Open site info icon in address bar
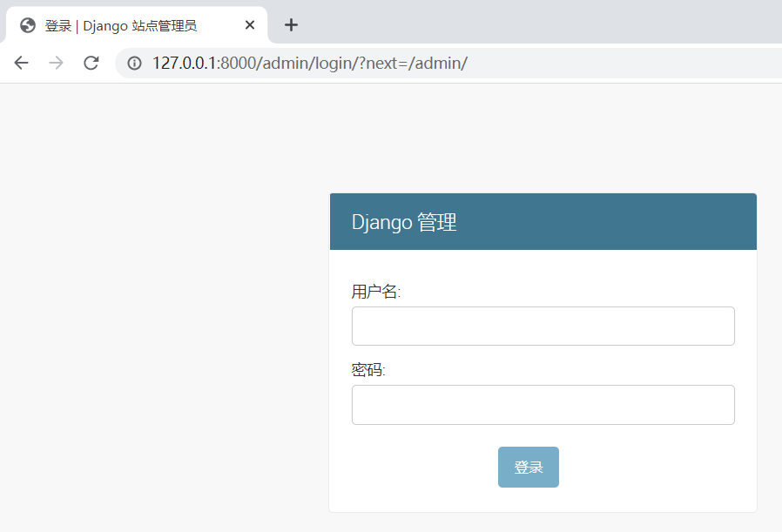This screenshot has width=782, height=532. click(x=134, y=63)
